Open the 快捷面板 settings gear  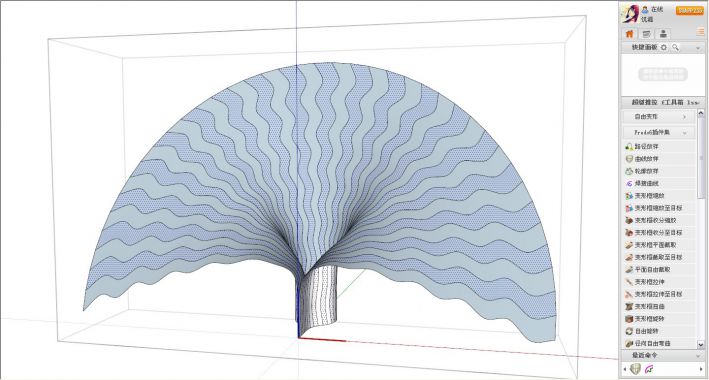click(x=664, y=48)
